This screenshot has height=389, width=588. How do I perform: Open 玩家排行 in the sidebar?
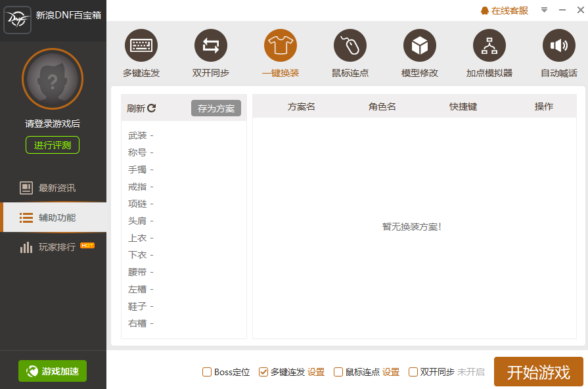(53, 247)
